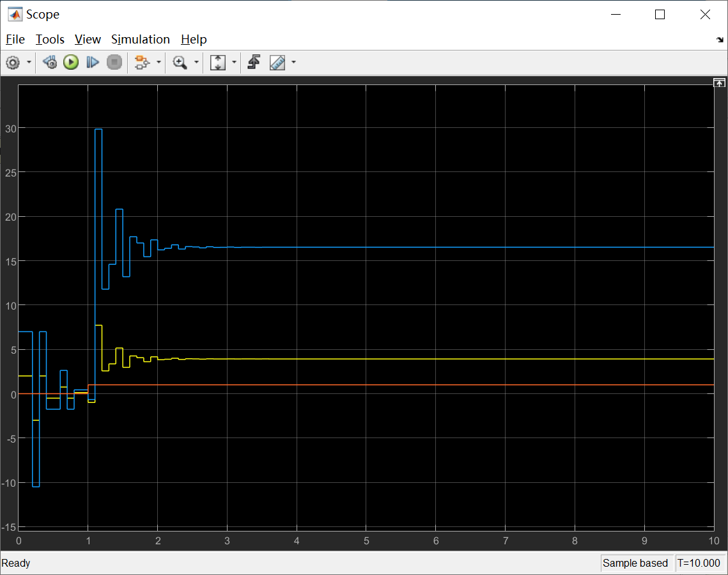Toggle the Cursor Measurements ruler icon
Image resolution: width=728 pixels, height=575 pixels.
coord(277,62)
